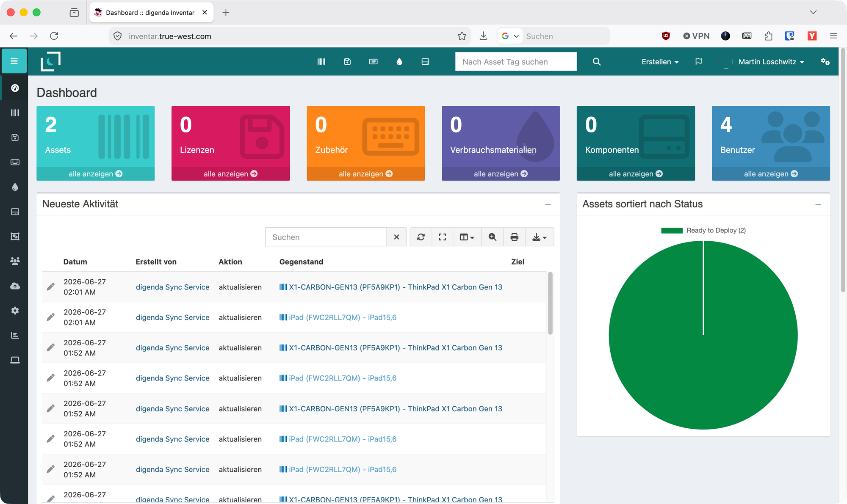
Task: Focus the activity table Suchen field
Action: (x=326, y=237)
